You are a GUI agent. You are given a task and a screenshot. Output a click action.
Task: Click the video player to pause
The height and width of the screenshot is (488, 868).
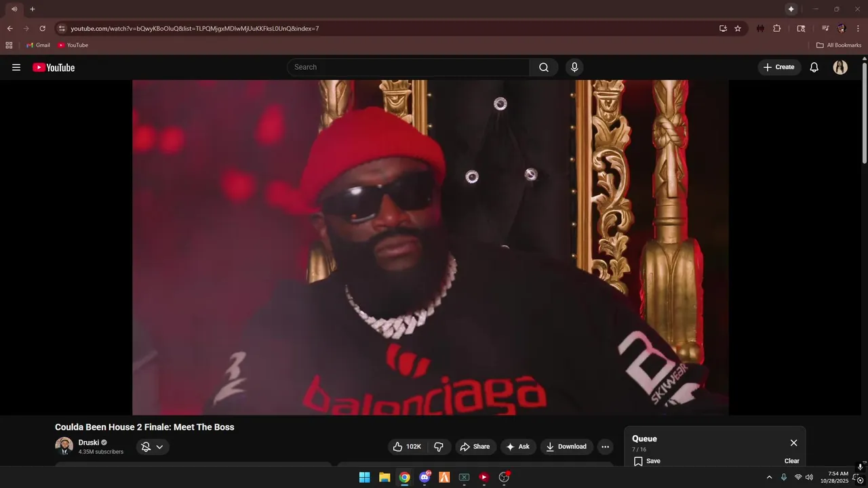431,247
